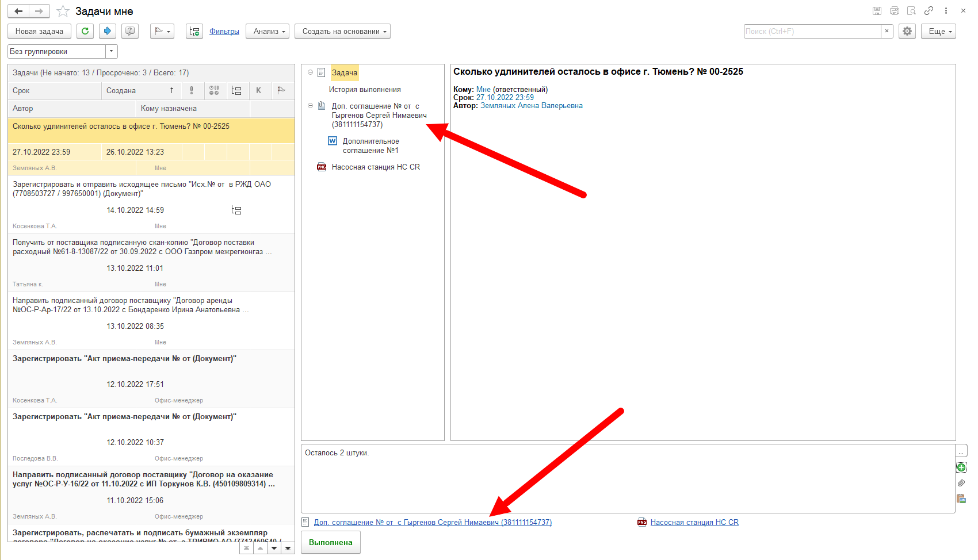Screen dimensions: 978x560
Task: Focus the Поиск (Ctrl+F) search field
Action: click(x=812, y=31)
